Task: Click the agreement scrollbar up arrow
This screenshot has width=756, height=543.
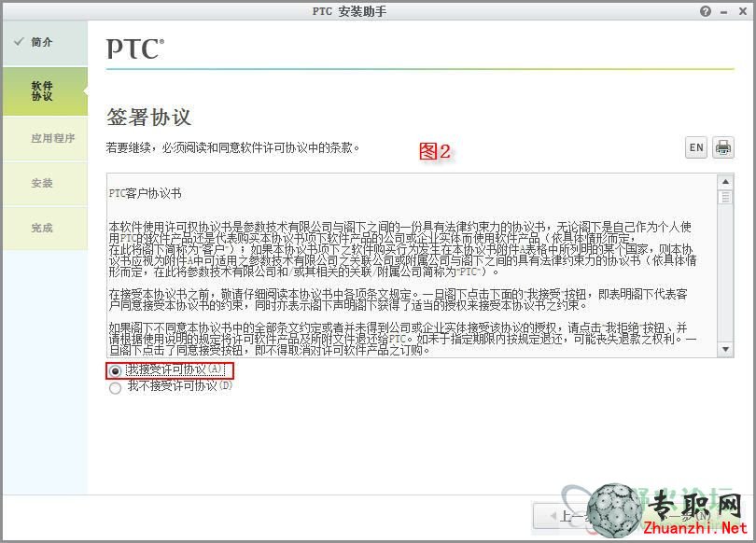Action: [725, 182]
